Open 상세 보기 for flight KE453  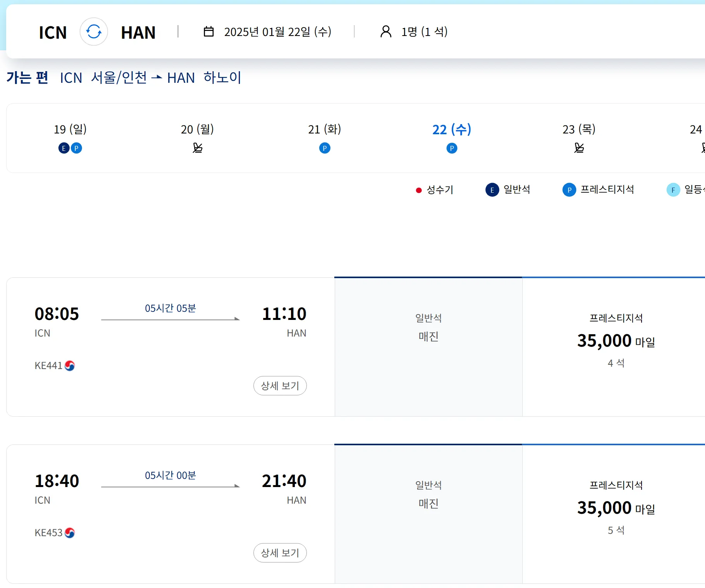point(280,553)
